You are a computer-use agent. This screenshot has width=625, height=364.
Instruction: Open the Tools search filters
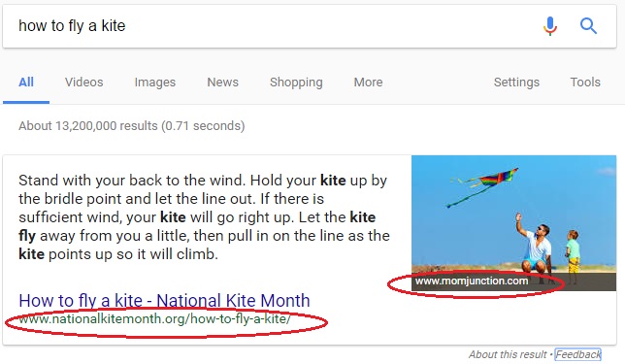coord(585,83)
